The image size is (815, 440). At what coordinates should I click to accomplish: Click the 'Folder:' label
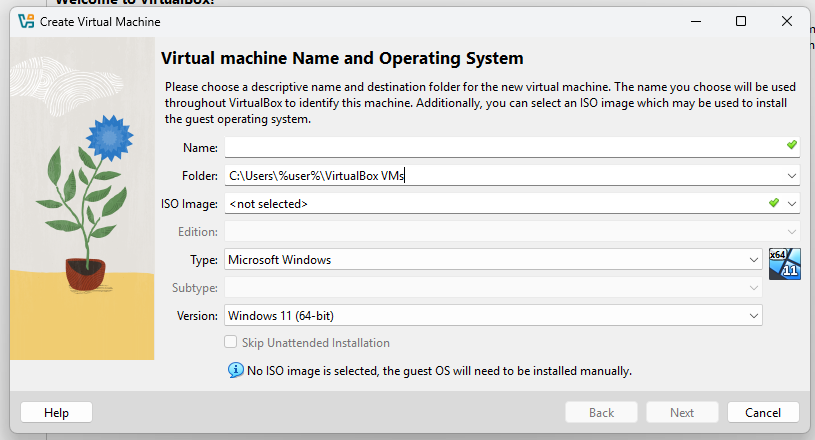pyautogui.click(x=200, y=176)
